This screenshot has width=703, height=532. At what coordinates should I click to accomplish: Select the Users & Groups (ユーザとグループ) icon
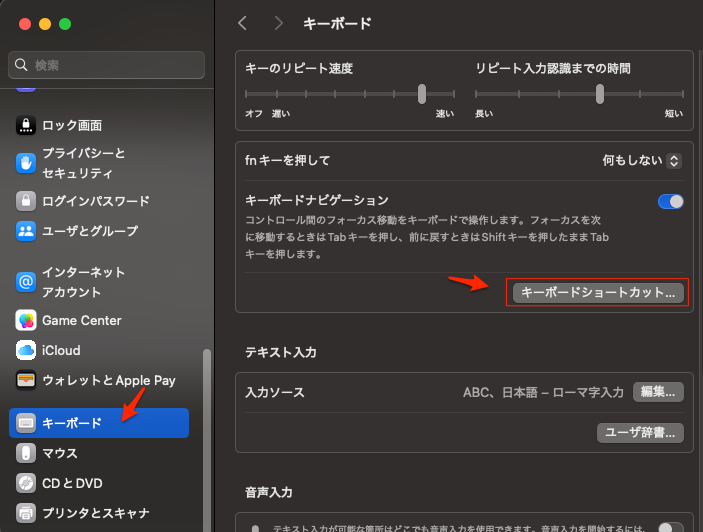click(26, 231)
